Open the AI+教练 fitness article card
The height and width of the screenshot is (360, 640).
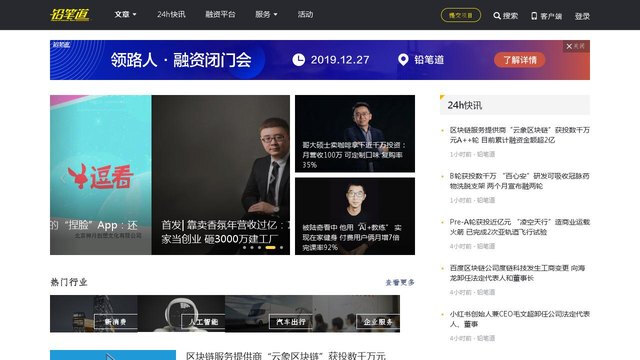(x=355, y=216)
